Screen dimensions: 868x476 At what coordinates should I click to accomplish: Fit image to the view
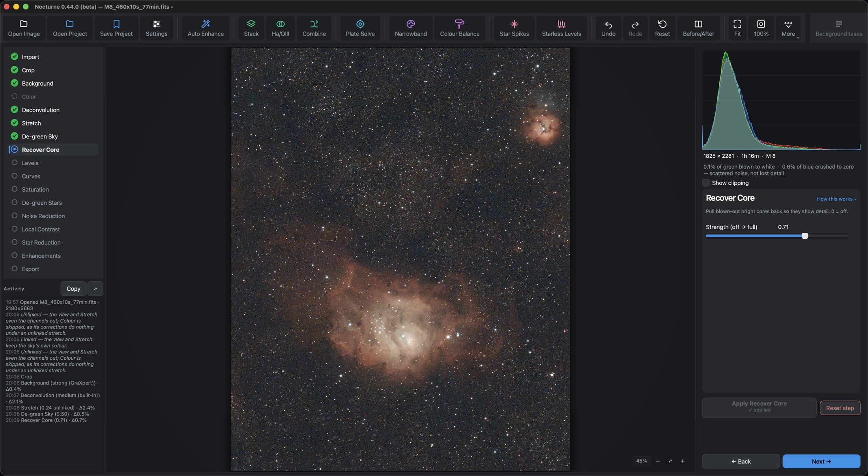tap(737, 28)
